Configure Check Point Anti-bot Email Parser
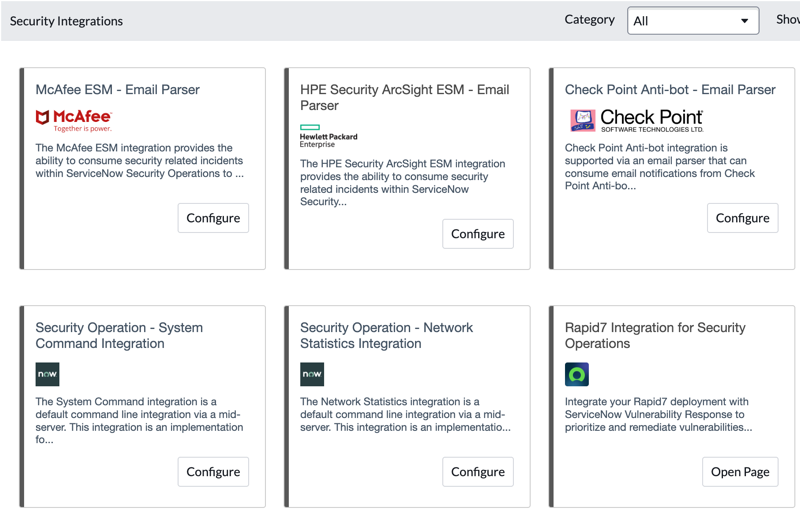800x517 pixels. point(742,218)
